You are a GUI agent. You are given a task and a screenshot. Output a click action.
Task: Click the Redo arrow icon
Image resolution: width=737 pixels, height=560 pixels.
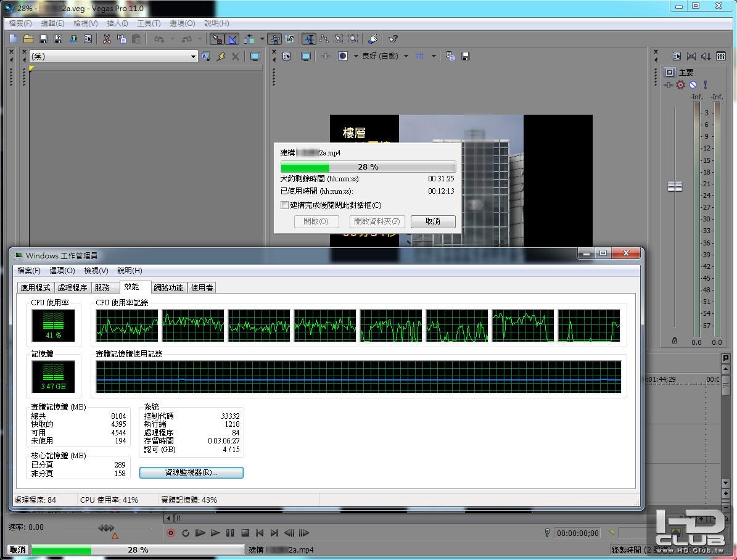187,39
